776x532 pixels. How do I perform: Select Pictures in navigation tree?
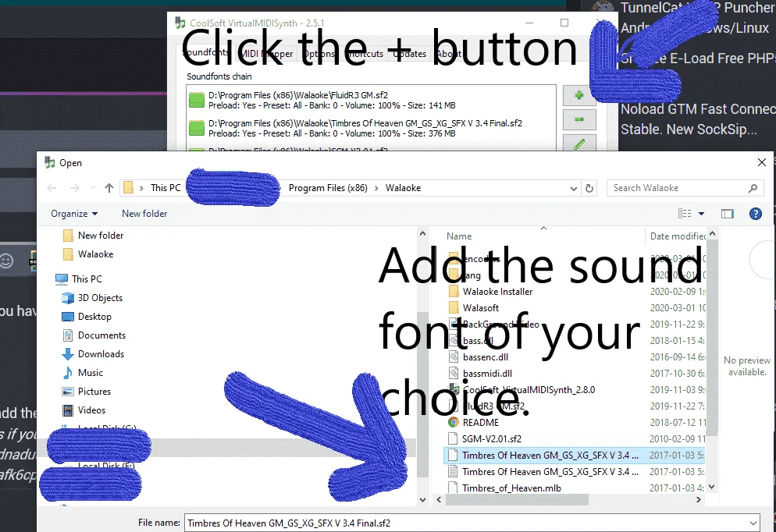86,392
